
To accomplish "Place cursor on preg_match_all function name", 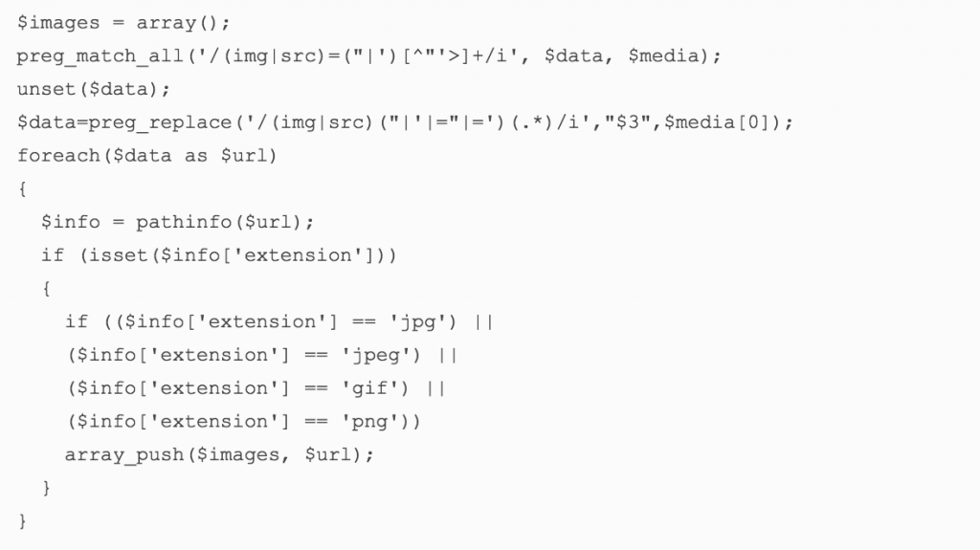I will tap(100, 56).
